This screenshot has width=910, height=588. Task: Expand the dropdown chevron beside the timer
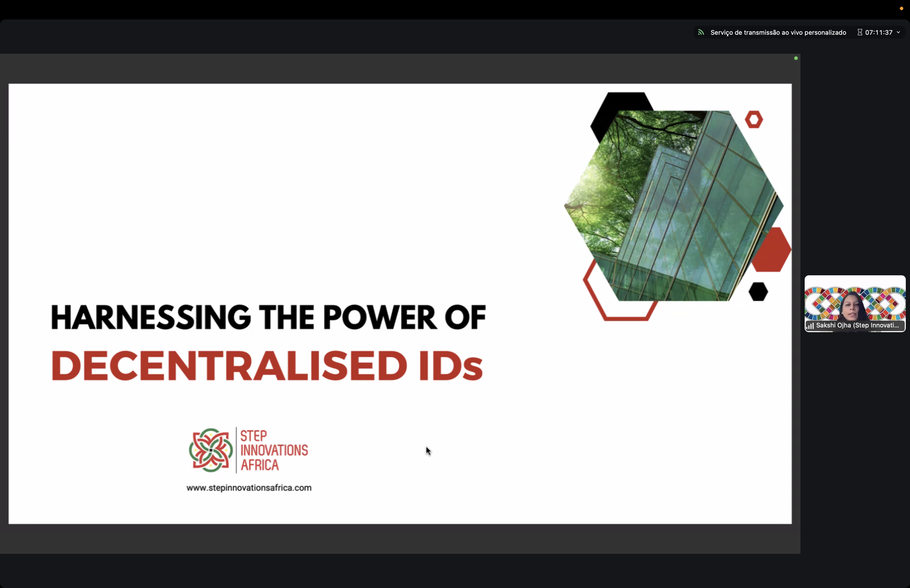[x=898, y=32]
